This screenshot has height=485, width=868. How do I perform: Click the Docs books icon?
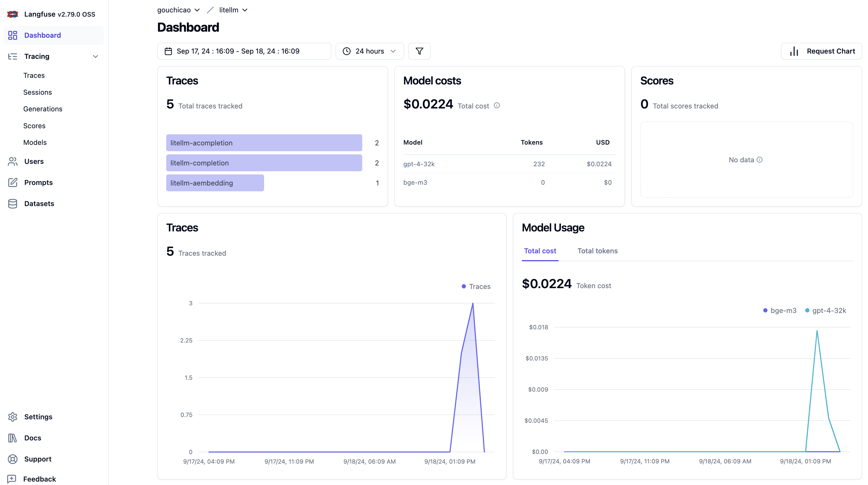click(12, 438)
